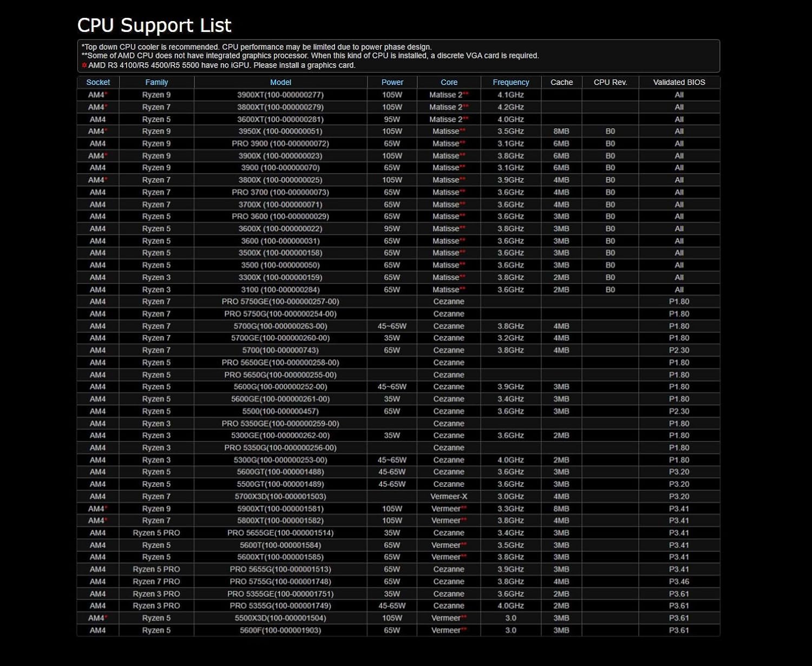The image size is (812, 666).
Task: Click the CPU Support List heading
Action: point(154,25)
